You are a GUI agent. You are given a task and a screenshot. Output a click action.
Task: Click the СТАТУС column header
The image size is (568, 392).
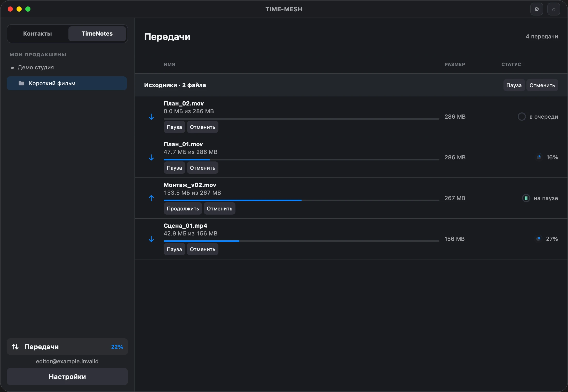[x=511, y=64]
